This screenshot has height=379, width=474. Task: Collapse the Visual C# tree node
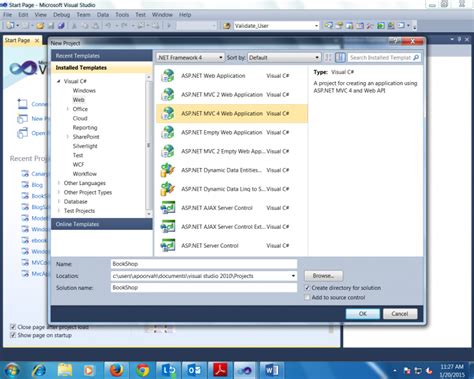[59, 81]
